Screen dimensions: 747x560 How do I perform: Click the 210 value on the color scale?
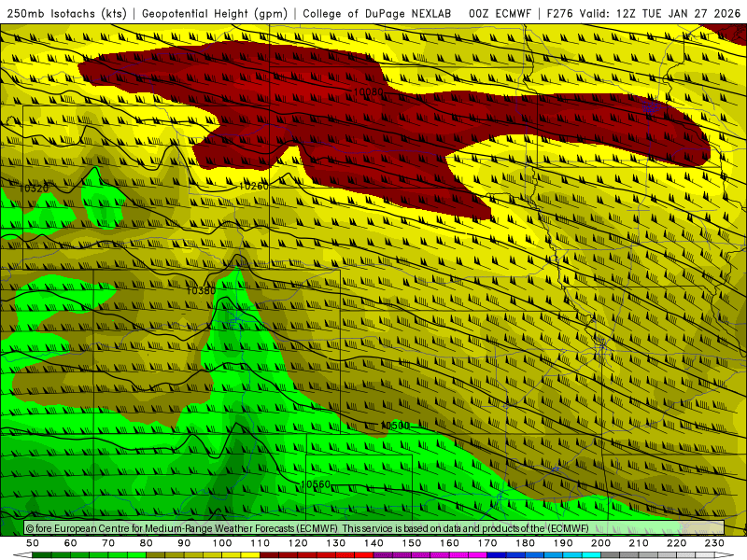click(639, 543)
